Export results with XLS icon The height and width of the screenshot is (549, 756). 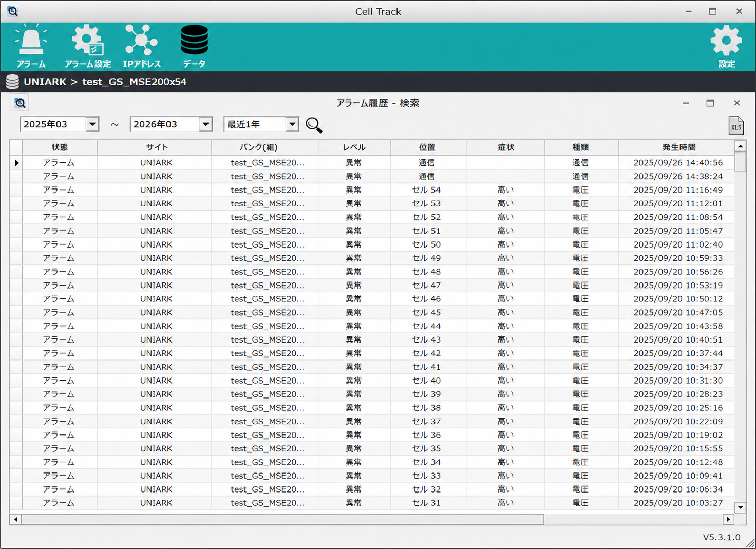(736, 126)
